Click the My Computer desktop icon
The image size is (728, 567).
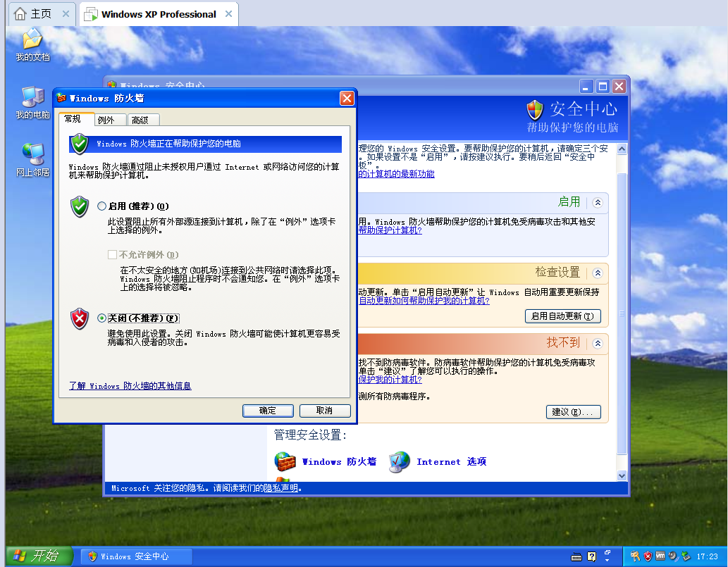[32, 103]
